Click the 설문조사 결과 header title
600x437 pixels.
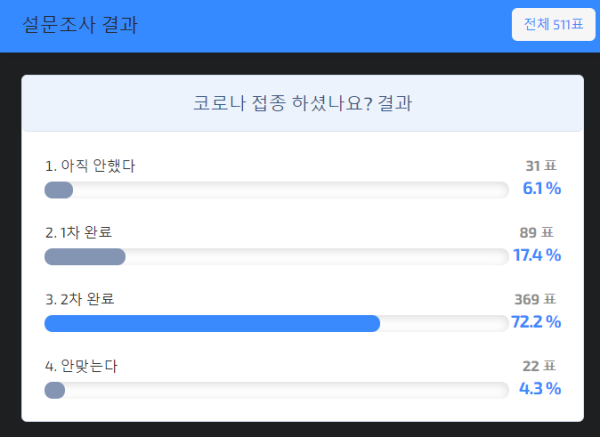(x=80, y=25)
